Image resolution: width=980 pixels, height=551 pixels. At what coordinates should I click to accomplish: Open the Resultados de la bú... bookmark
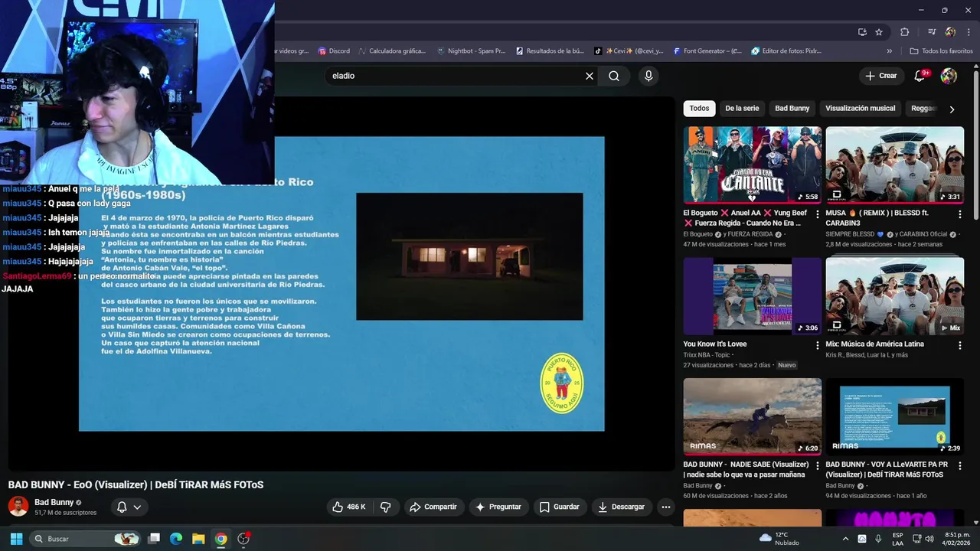[x=550, y=51]
